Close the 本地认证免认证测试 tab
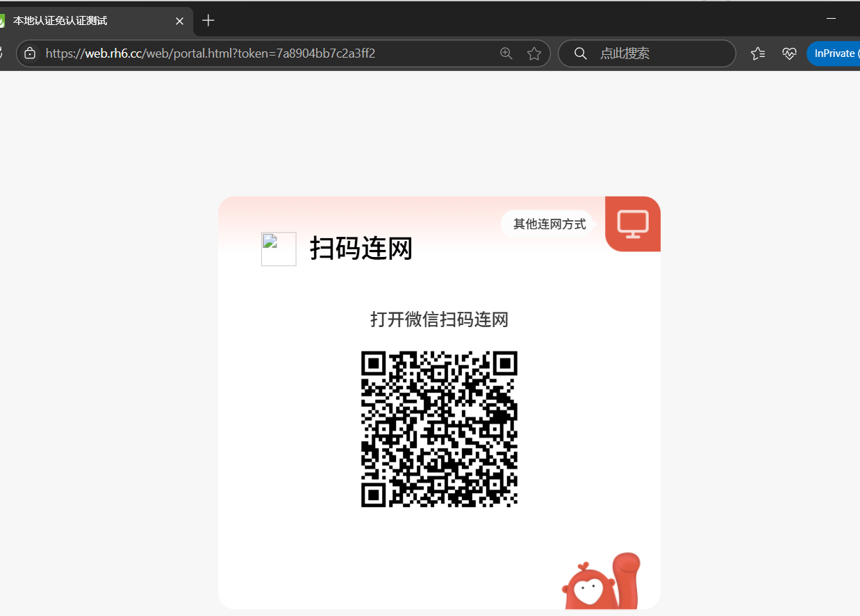 pos(179,21)
